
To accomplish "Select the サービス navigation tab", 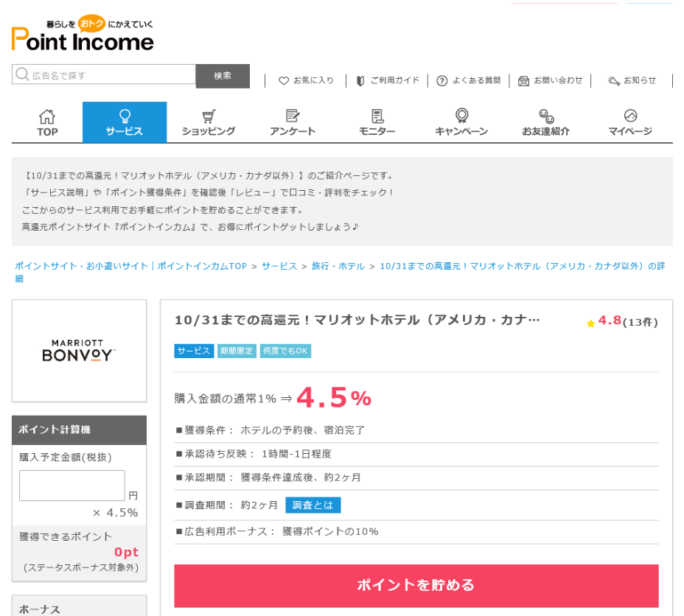I will pyautogui.click(x=125, y=122).
